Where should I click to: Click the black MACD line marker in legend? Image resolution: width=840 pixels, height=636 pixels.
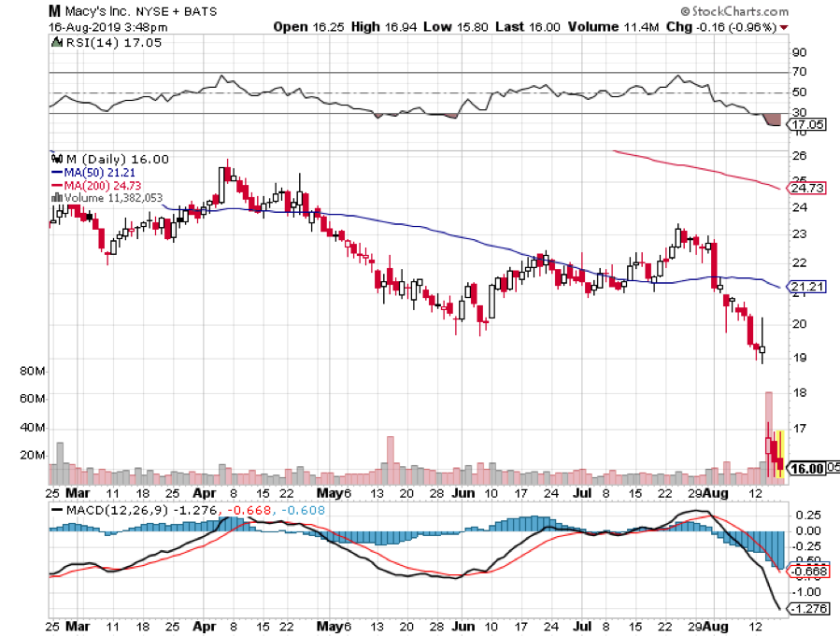(57, 510)
